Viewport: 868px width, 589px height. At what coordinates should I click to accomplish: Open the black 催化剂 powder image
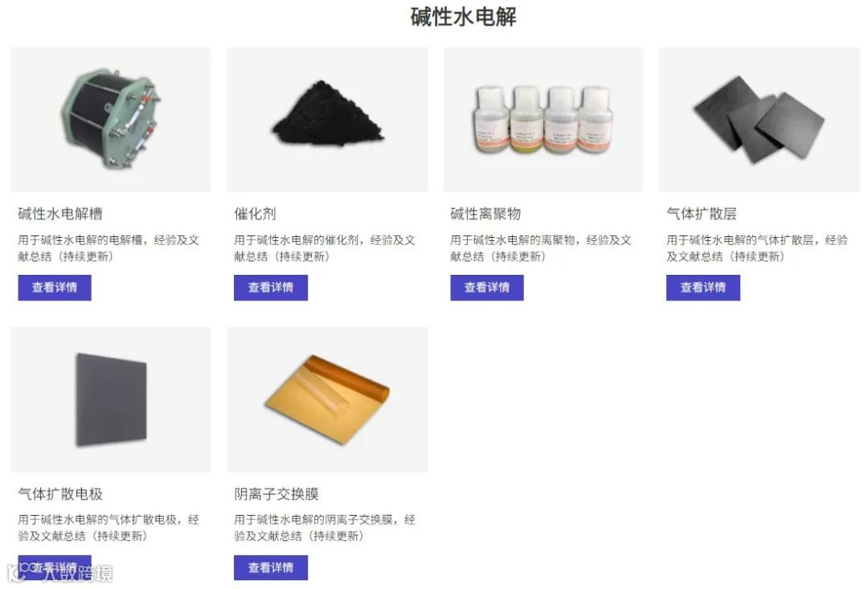click(327, 120)
